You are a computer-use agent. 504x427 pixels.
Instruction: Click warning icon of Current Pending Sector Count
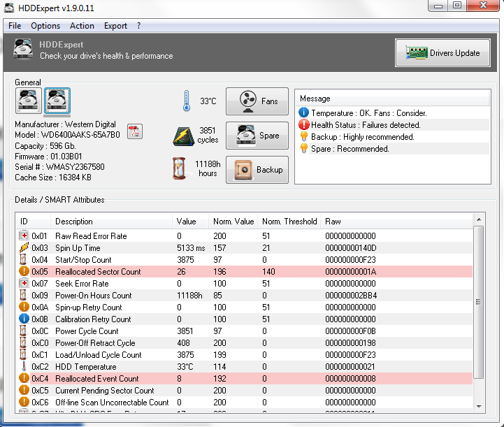tap(24, 390)
